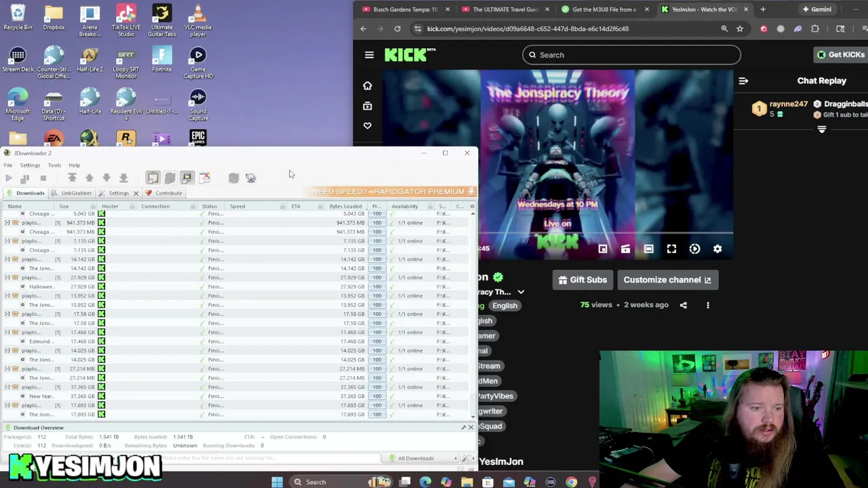Click the Get KICKs button
Viewport: 868px width, 488px height.
(841, 55)
